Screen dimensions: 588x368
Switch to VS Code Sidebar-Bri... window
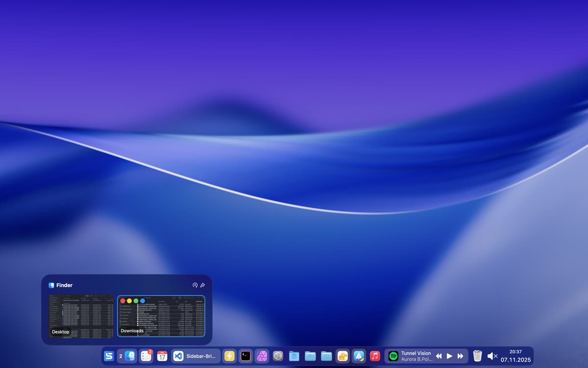tap(196, 356)
